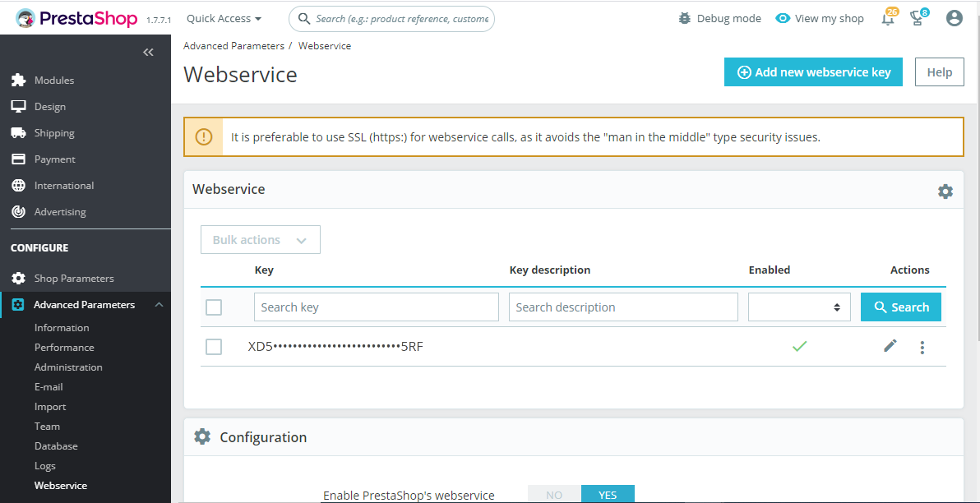
Task: Click the Debug mode bug icon
Action: click(684, 18)
